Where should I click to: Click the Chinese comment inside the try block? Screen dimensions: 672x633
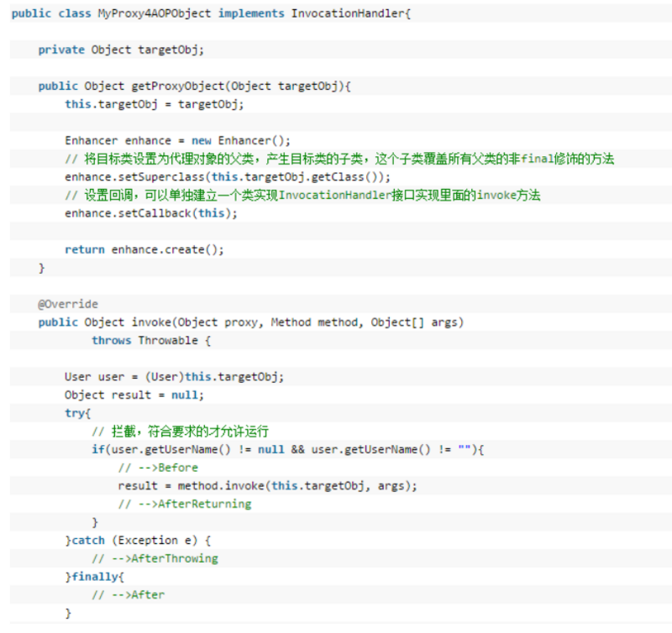point(181,432)
